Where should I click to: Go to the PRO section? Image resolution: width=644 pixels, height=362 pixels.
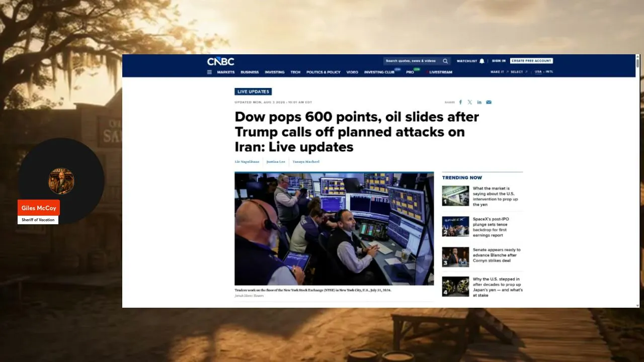(410, 72)
